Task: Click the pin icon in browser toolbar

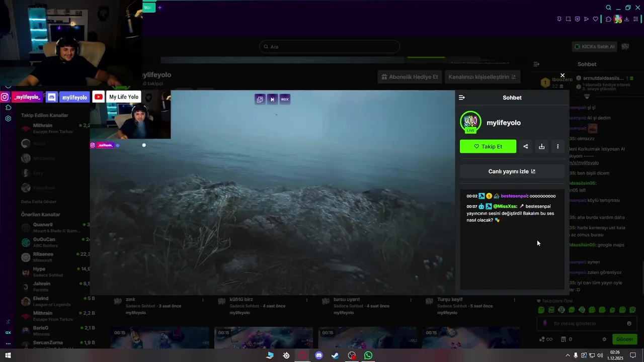Action: [559, 19]
